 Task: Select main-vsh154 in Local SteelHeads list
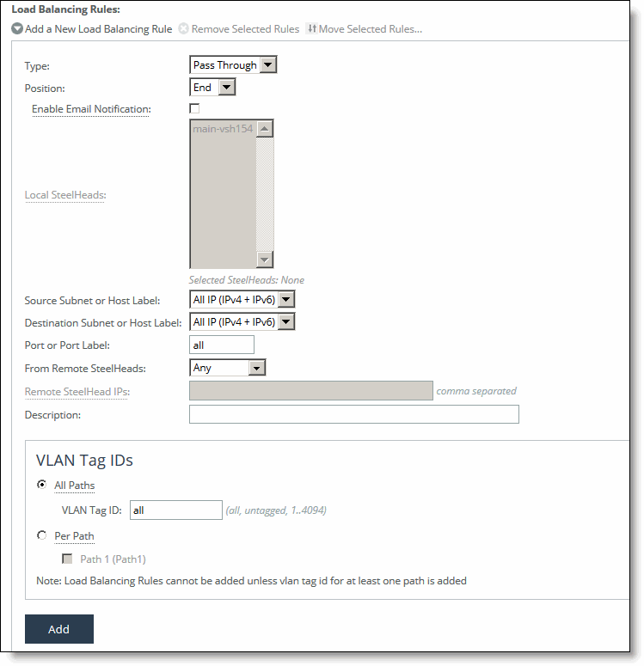coord(223,129)
